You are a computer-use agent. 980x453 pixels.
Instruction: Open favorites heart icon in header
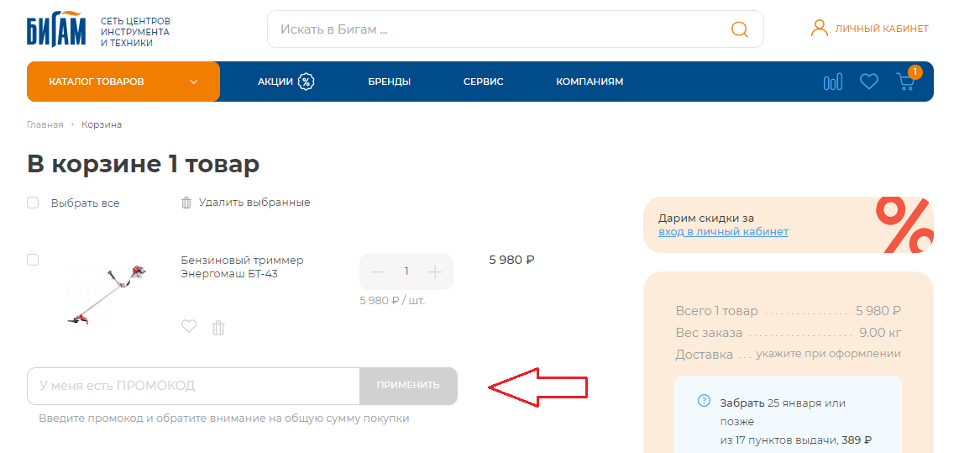click(x=868, y=82)
